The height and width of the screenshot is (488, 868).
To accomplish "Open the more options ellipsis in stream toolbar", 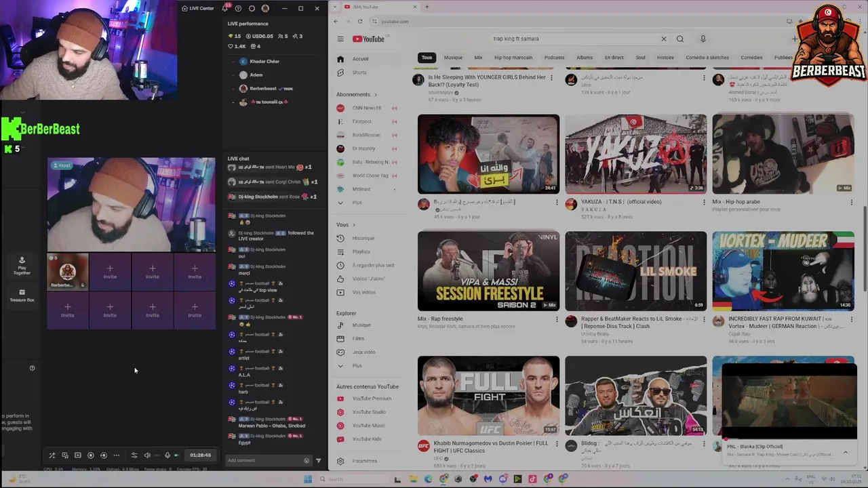I will [116, 455].
